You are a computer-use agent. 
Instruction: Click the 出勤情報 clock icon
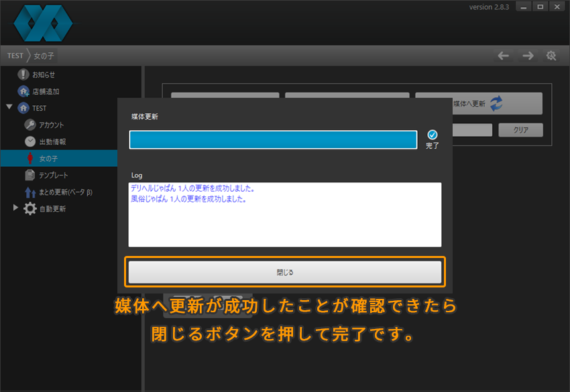pyautogui.click(x=30, y=141)
